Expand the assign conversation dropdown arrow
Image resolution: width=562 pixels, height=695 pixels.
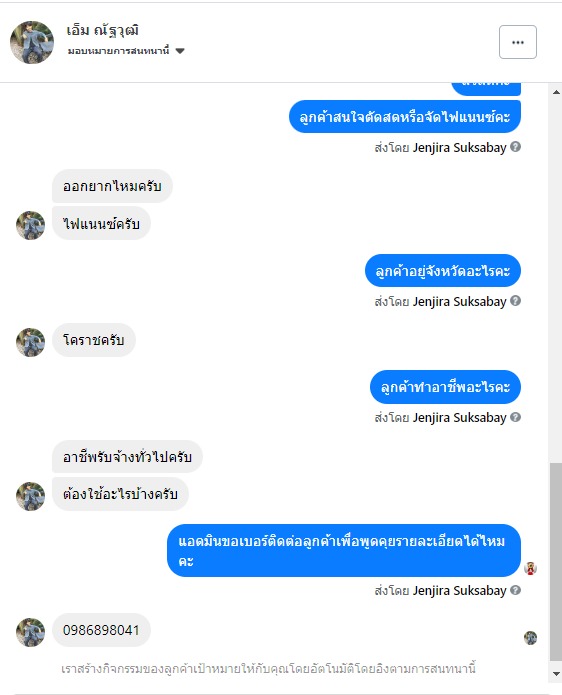pyautogui.click(x=180, y=51)
